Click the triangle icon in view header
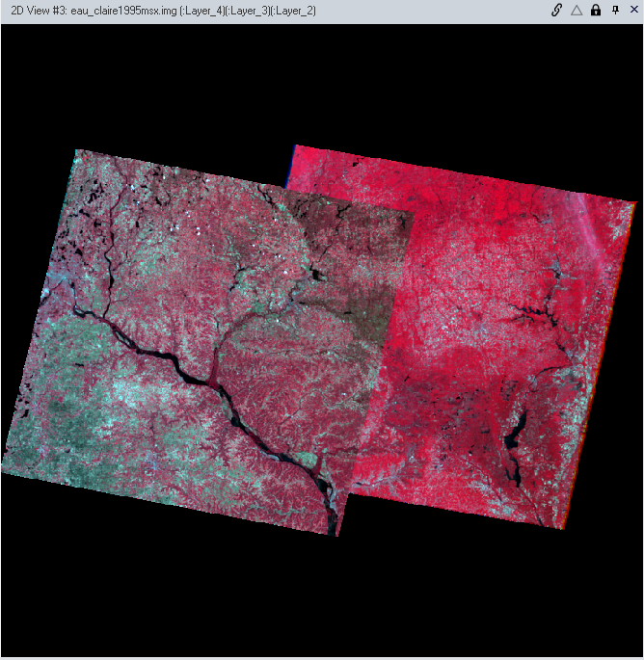644x660 pixels. [577, 10]
